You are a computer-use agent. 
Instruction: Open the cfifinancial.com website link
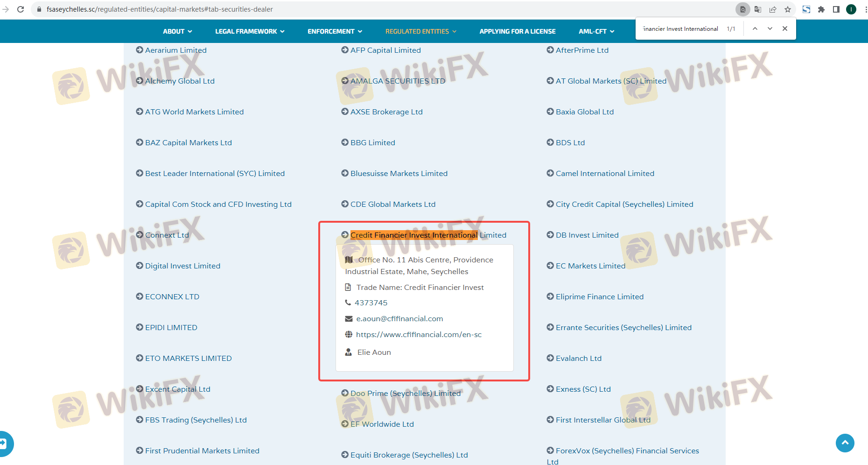coord(419,334)
